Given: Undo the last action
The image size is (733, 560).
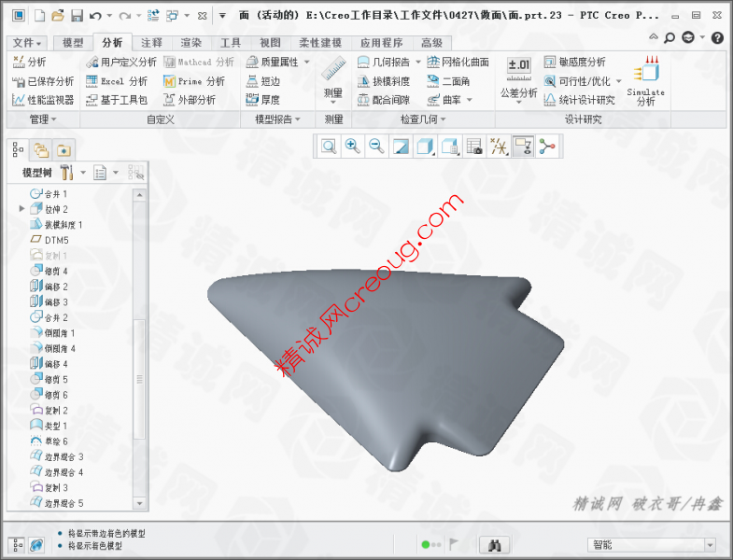Looking at the screenshot, I should [x=95, y=16].
